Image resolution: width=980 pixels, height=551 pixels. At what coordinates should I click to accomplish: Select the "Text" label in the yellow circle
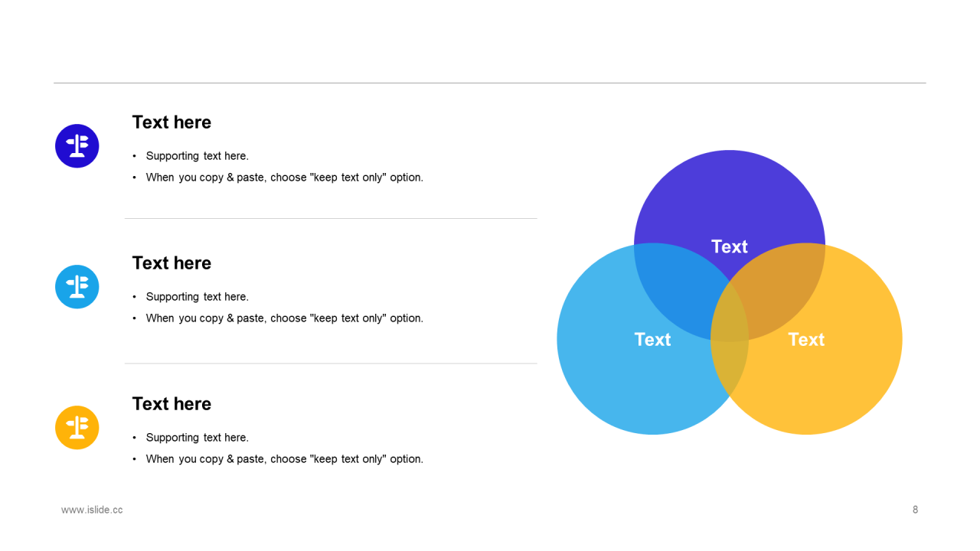click(806, 339)
